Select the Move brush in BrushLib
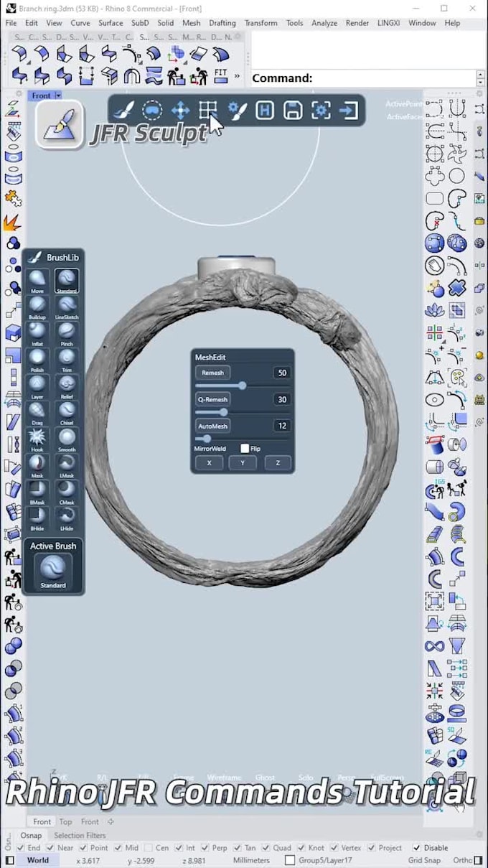The image size is (488, 868). (37, 279)
